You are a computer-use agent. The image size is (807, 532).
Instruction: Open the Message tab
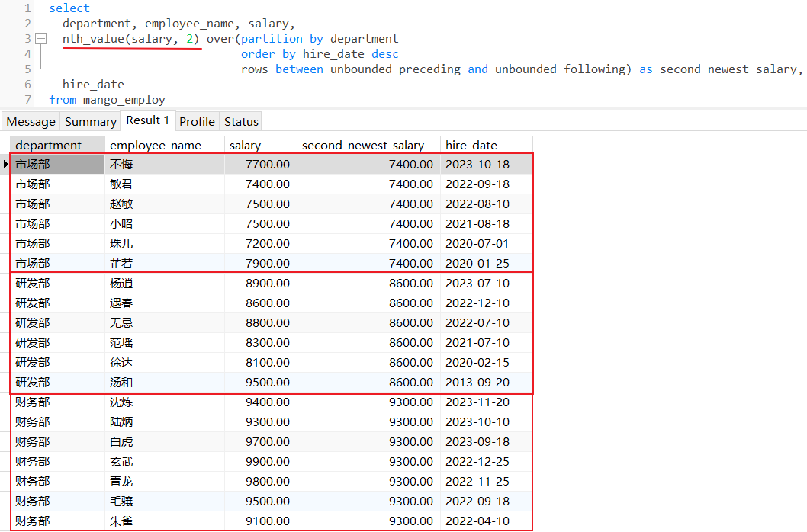(x=31, y=122)
